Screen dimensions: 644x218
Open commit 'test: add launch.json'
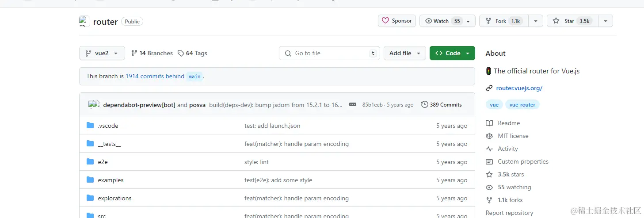[272, 126]
